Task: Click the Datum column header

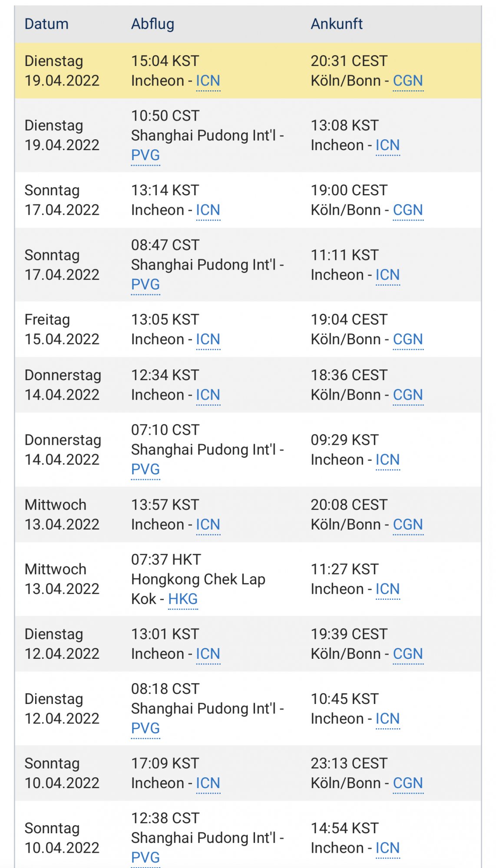Action: [x=46, y=24]
